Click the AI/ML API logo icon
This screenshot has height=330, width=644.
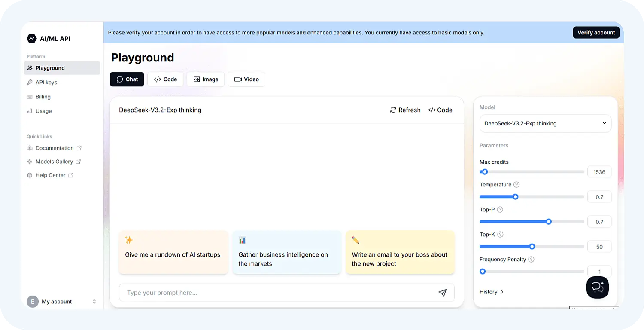pos(31,39)
